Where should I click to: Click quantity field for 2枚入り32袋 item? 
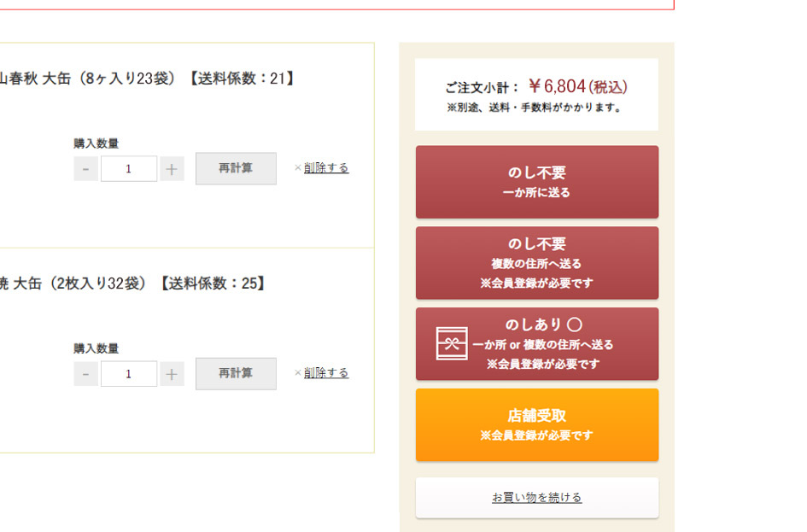[x=129, y=374]
